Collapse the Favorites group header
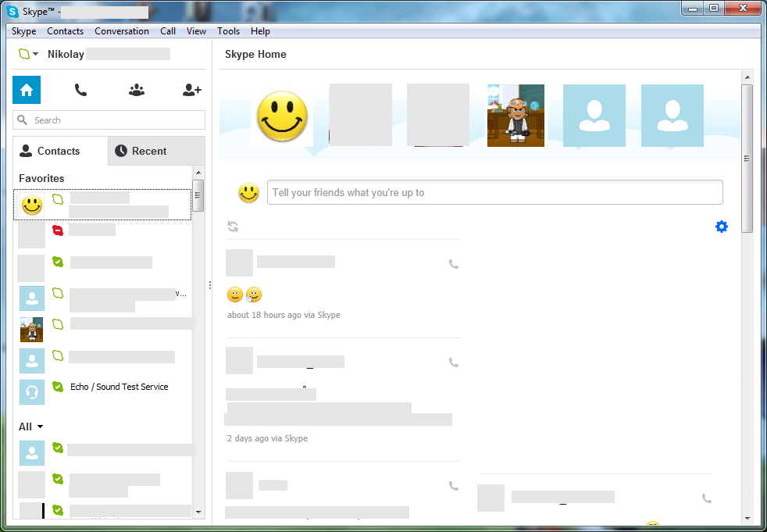767x532 pixels. 41,178
